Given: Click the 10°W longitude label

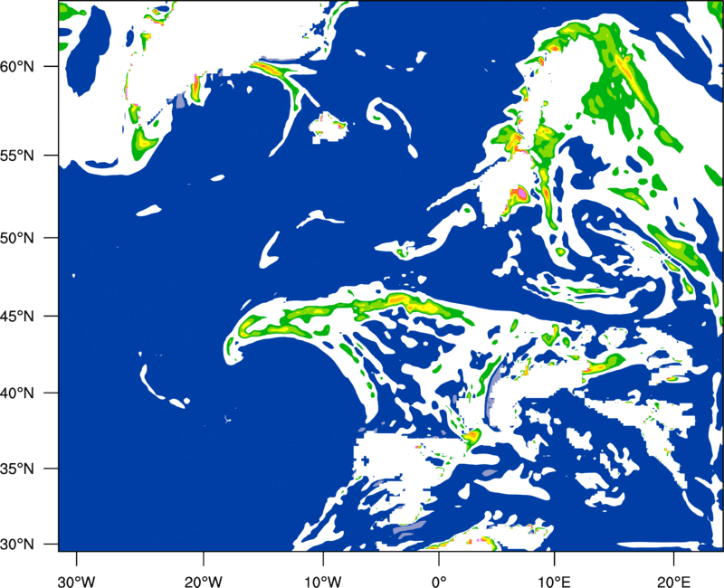Looking at the screenshot, I should click(323, 582).
